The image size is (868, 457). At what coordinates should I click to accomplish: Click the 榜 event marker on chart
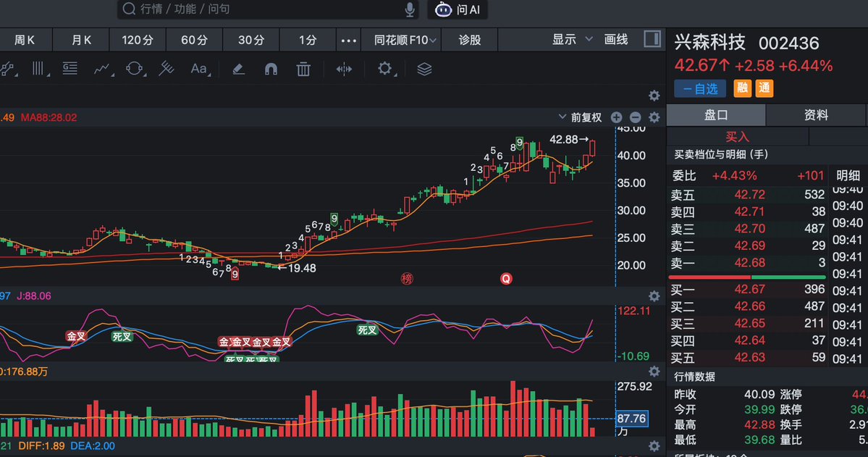407,279
